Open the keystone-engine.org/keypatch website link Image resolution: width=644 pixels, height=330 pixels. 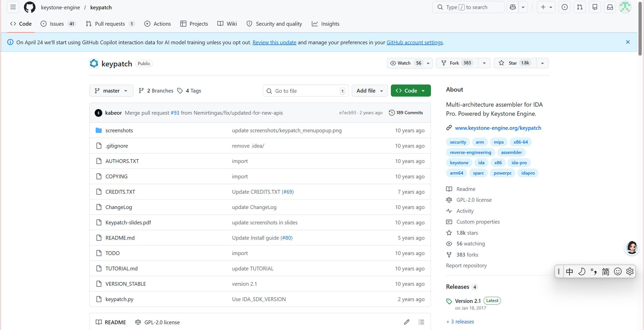coord(498,128)
